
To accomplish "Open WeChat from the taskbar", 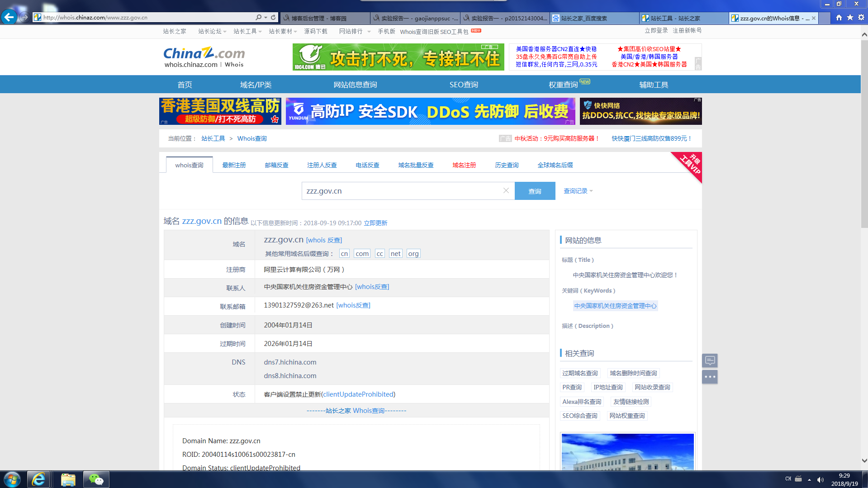I will click(96, 479).
